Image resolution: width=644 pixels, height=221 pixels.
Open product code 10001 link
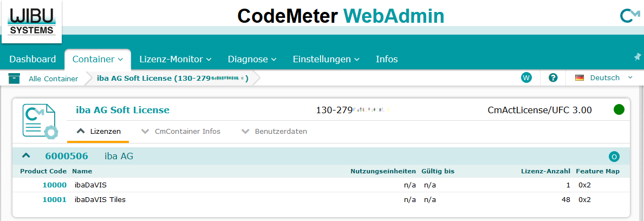[x=55, y=200]
